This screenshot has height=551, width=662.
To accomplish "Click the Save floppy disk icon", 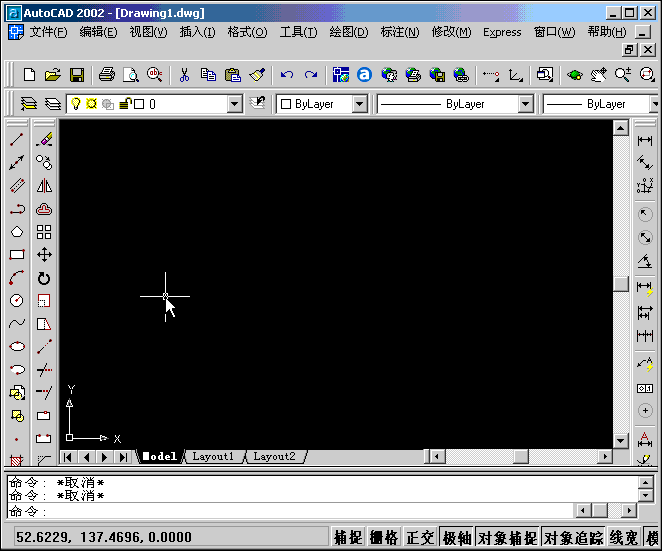I will [76, 75].
